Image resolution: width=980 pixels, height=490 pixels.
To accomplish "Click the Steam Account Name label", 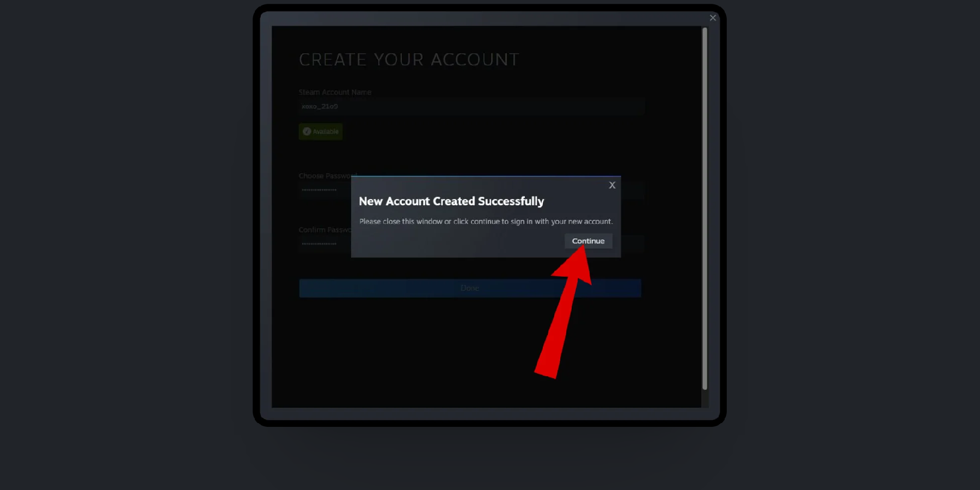I will pyautogui.click(x=335, y=92).
